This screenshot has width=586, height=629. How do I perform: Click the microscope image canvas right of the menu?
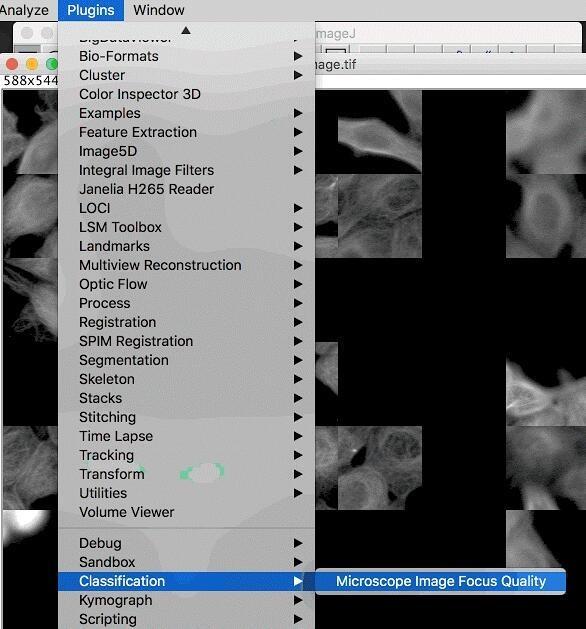pyautogui.click(x=450, y=321)
